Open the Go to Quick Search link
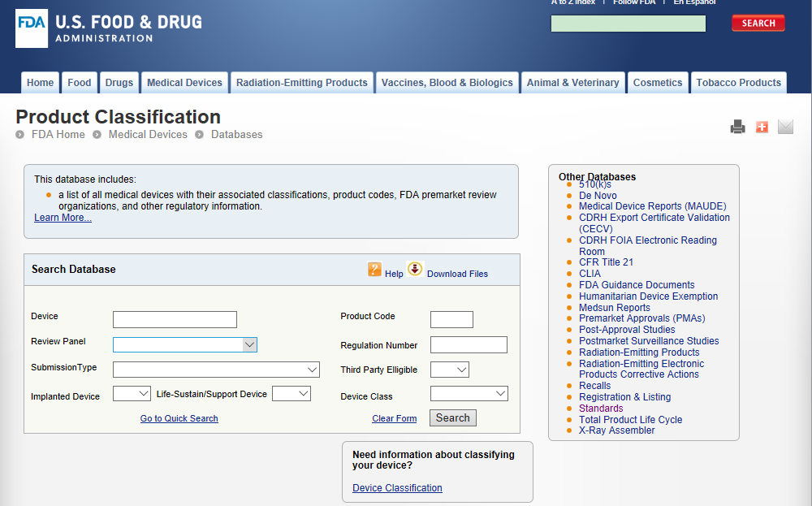 pos(179,418)
